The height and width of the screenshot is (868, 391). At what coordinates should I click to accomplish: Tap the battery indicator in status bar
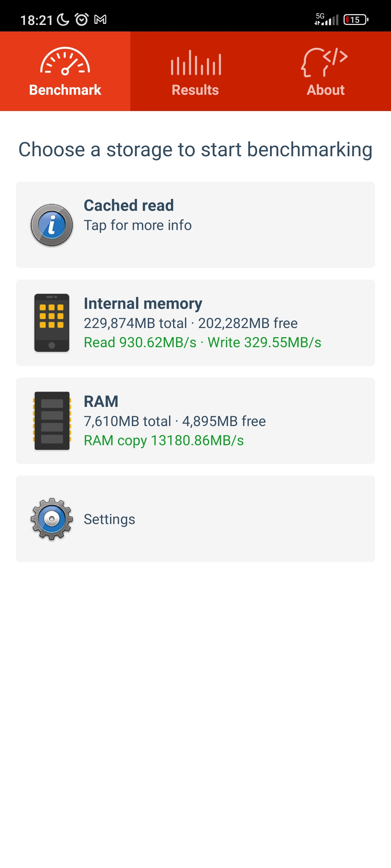tap(356, 20)
